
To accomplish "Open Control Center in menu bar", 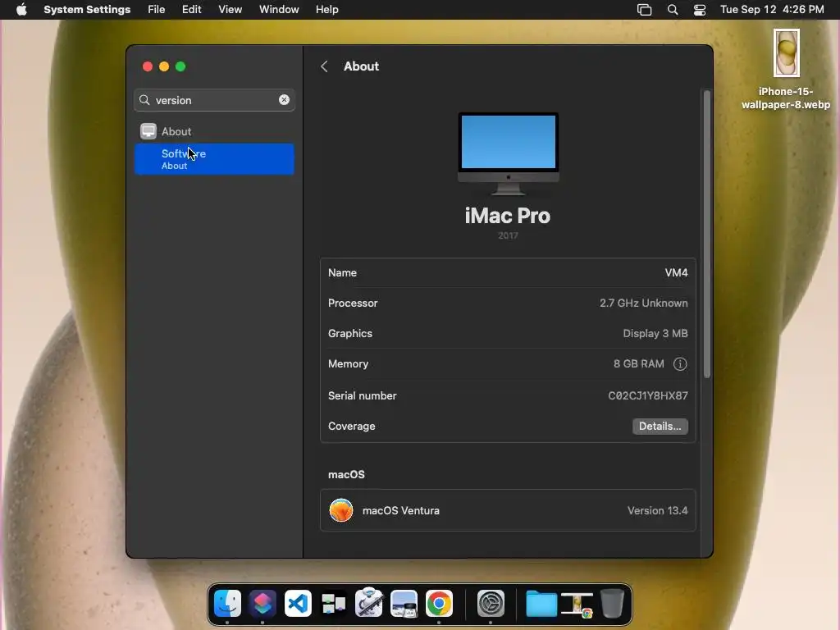I will [699, 10].
